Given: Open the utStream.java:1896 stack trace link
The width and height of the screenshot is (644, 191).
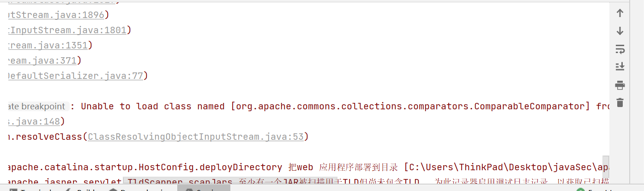Looking at the screenshot, I should coord(55,15).
